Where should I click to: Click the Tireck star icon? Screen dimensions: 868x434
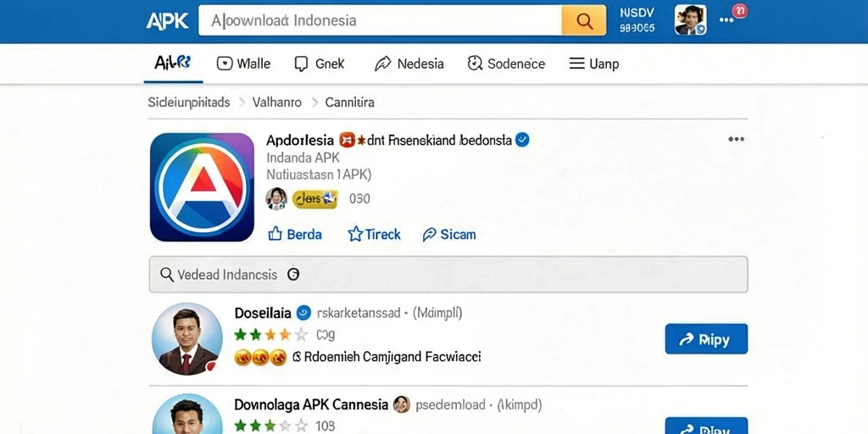pyautogui.click(x=355, y=234)
